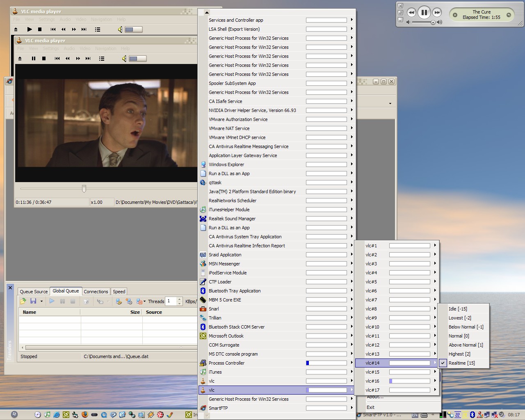Screen dimensions: 525x420
Task: Close the SmartFTP Transfers panel with the X
Action: coord(10,288)
